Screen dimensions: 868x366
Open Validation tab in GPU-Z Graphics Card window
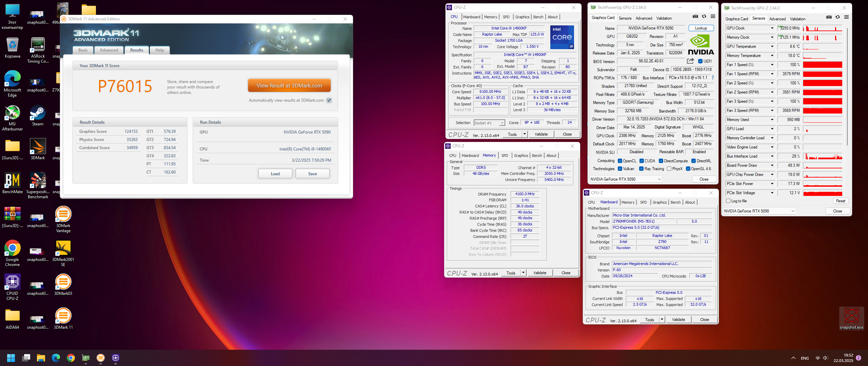(x=664, y=18)
